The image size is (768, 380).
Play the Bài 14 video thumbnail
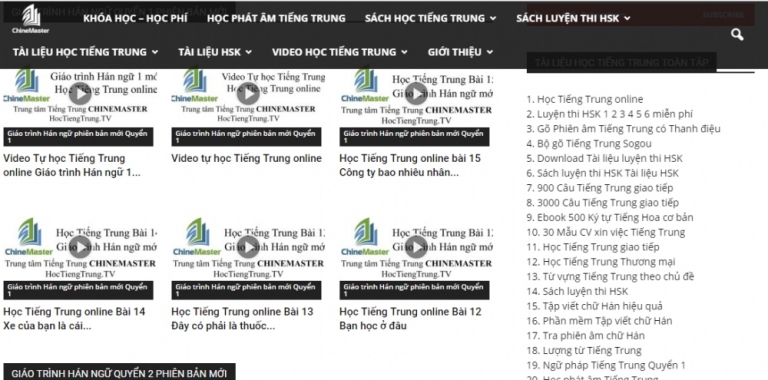(80, 247)
